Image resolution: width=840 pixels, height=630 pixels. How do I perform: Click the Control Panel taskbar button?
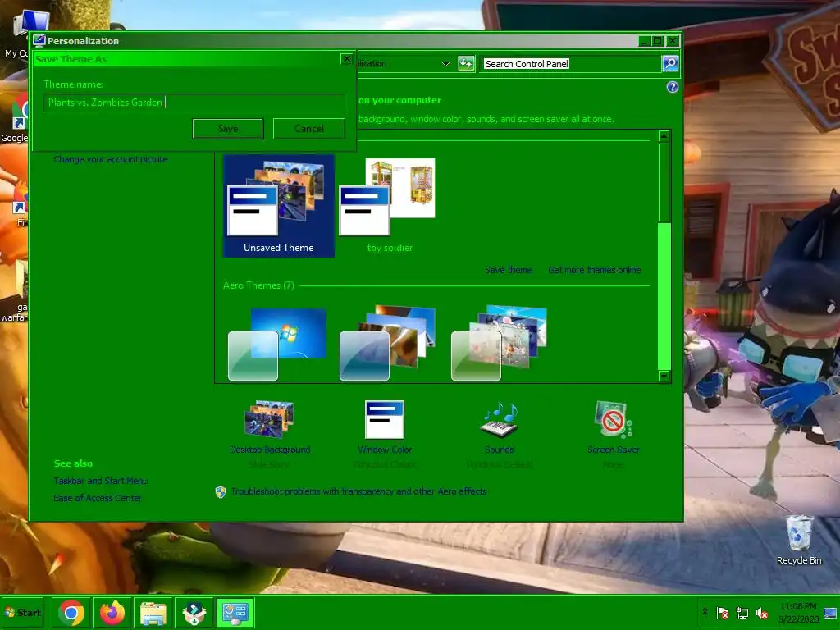point(235,613)
